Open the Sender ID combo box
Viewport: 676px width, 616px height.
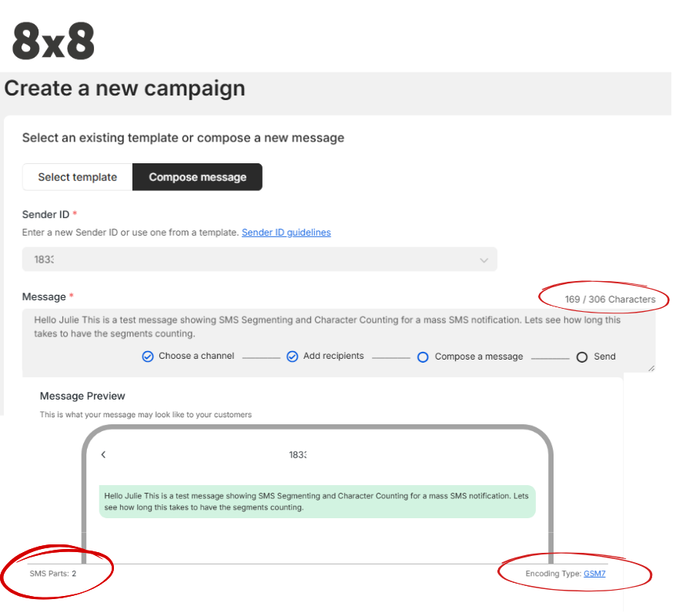pyautogui.click(x=259, y=259)
